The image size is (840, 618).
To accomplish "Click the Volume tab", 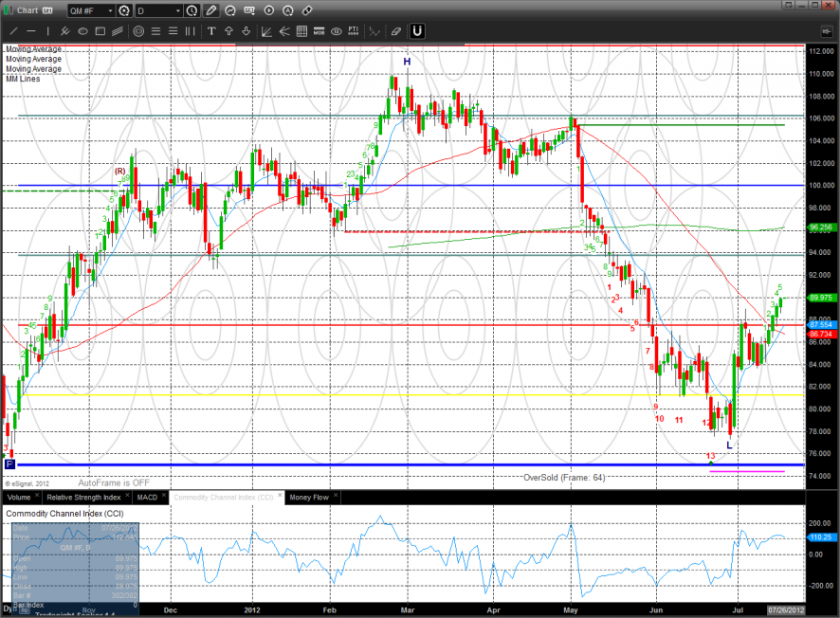I will (19, 497).
